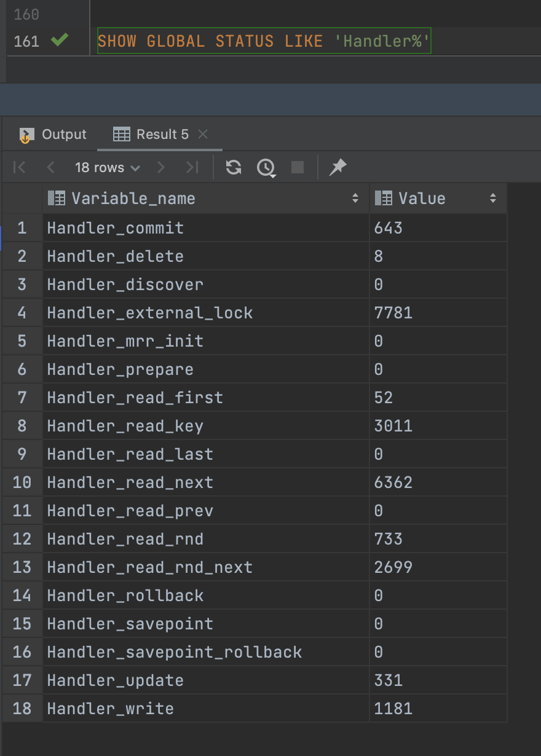
Task: Select the Handler_discover cell
Action: [206, 285]
